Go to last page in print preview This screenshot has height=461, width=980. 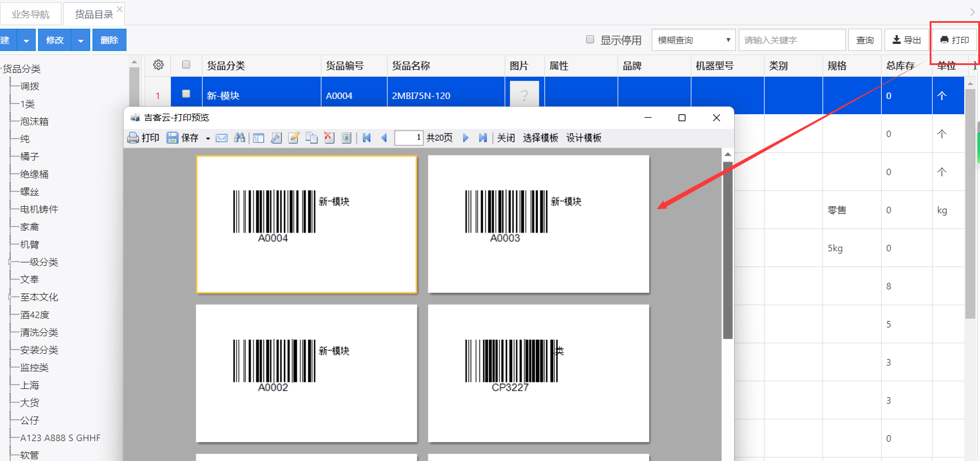[x=482, y=138]
